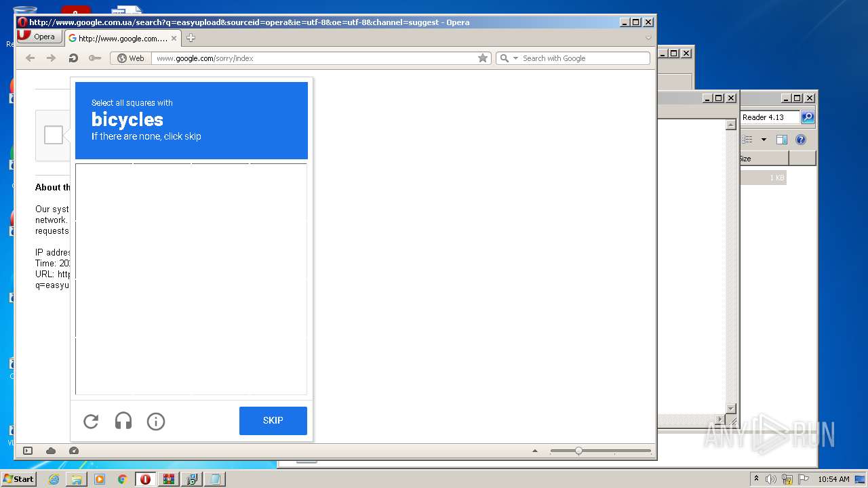Viewport: 868px width, 488px height.
Task: Maximize the Opera window
Action: pyautogui.click(x=636, y=22)
